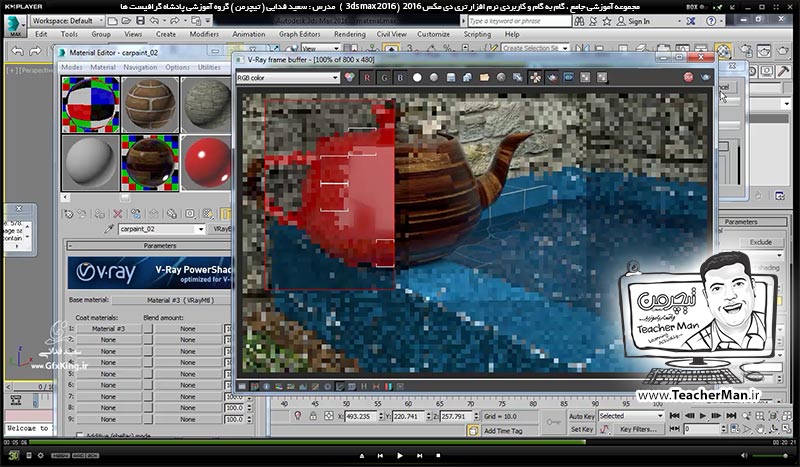Viewport: 800px width, 467px height.
Task: Click coat material 1 Material #3 button
Action: 108,329
